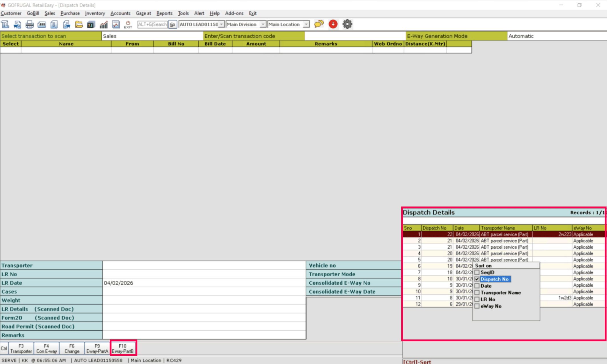Open the AUTO LEAD01150 dropdown arrow

(x=221, y=25)
